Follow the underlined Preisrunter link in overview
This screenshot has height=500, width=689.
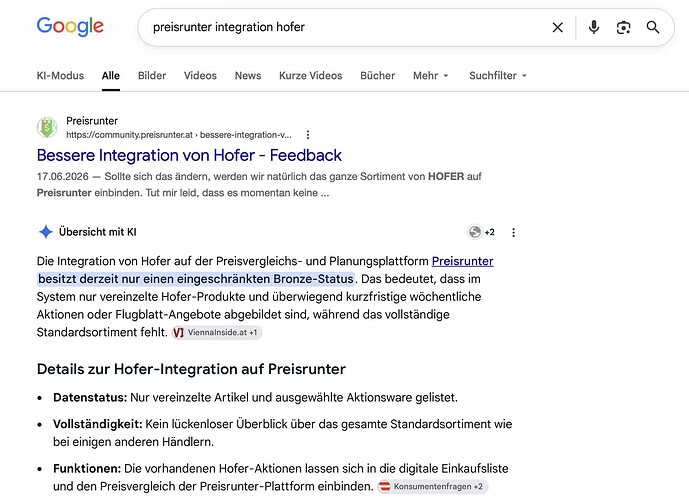coord(462,261)
